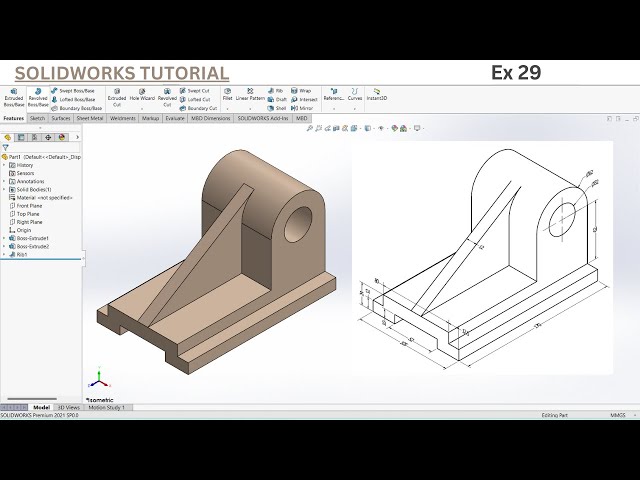Expand the History tree node

(x=4, y=165)
